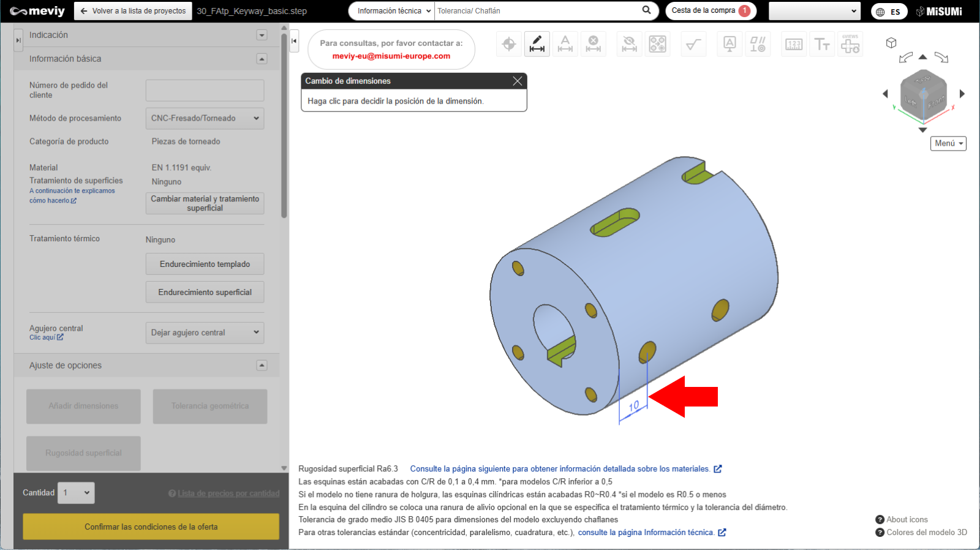This screenshot has width=980, height=551.
Task: Open Colores del modelo 3D help
Action: click(x=921, y=532)
